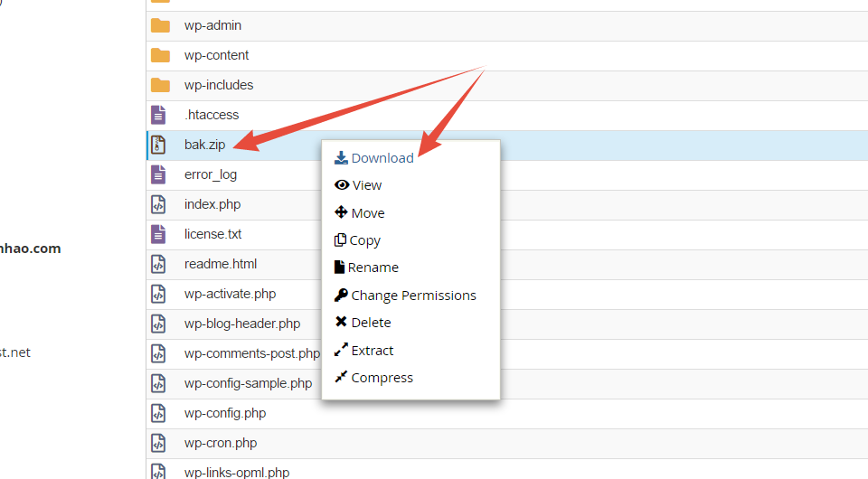Choose View in the context menu

click(358, 185)
